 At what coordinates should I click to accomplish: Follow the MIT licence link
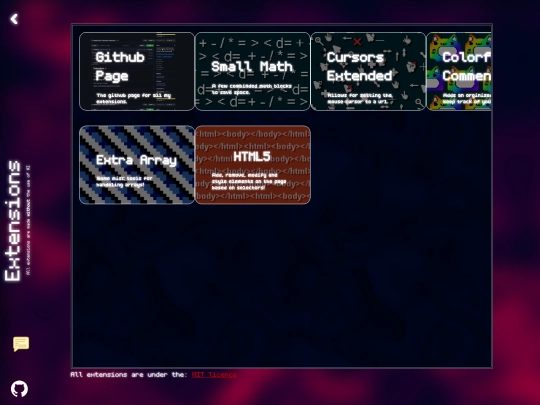pyautogui.click(x=214, y=375)
